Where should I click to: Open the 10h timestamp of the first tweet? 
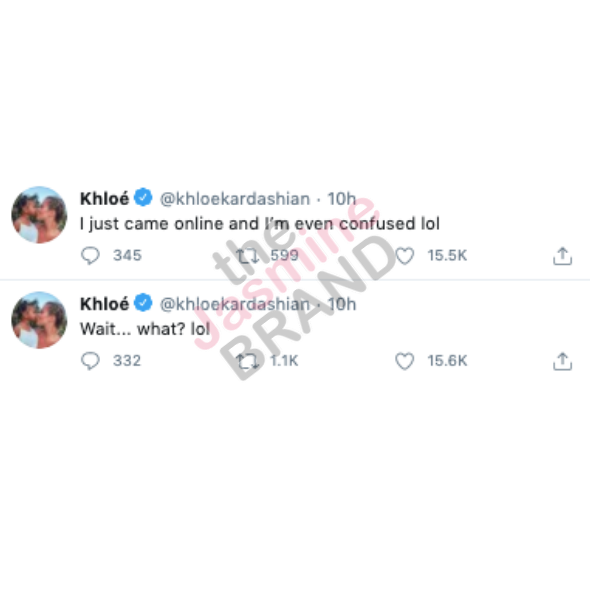(x=342, y=199)
